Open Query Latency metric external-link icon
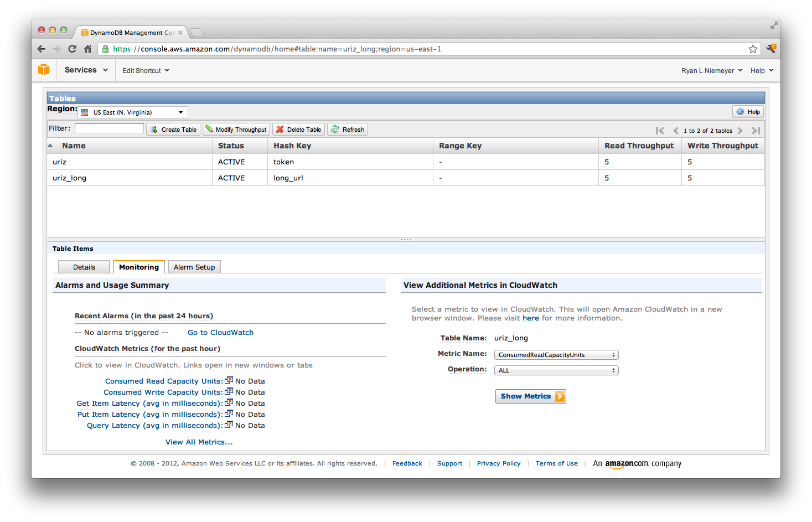Screen dimensions: 812x522 [x=229, y=424]
